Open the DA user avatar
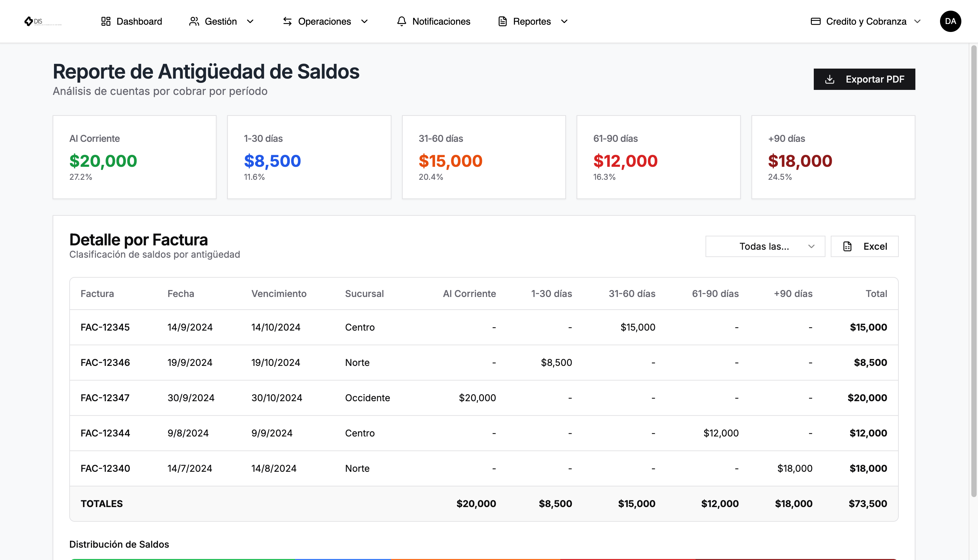This screenshot has width=978, height=560. click(950, 21)
